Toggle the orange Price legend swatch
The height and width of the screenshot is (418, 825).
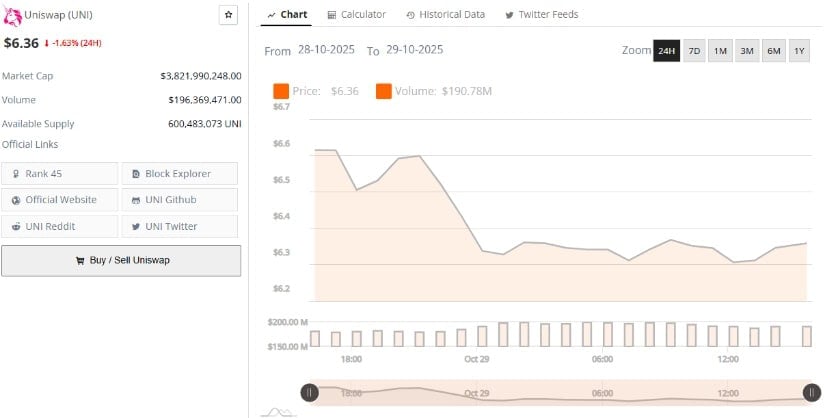(281, 91)
